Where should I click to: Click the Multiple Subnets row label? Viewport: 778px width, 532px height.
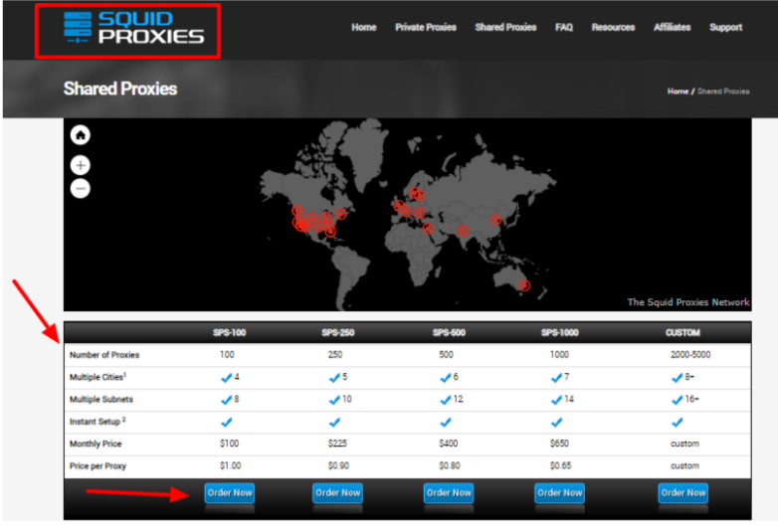click(x=101, y=400)
